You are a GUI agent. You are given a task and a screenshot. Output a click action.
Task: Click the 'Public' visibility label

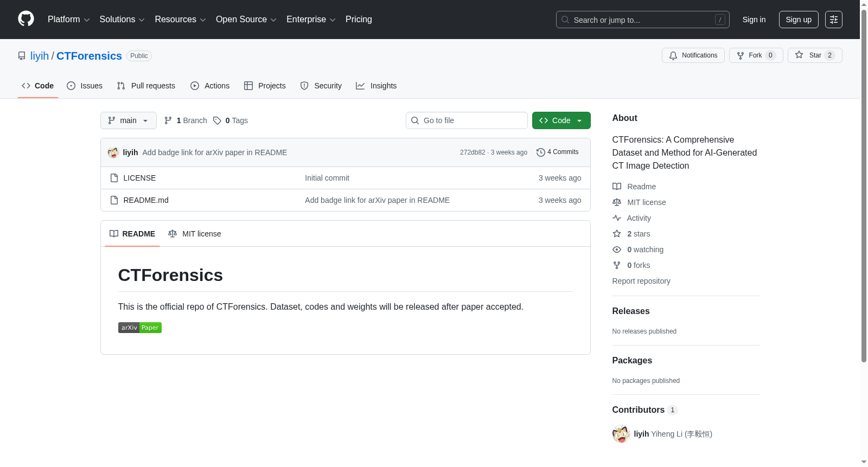[139, 56]
